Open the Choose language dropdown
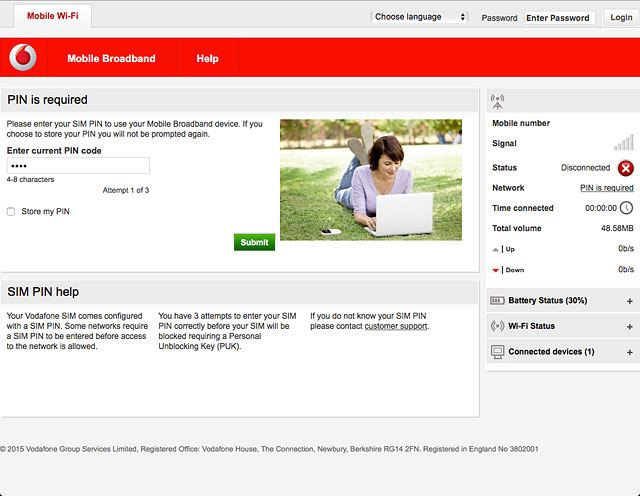This screenshot has width=640, height=496. [420, 17]
